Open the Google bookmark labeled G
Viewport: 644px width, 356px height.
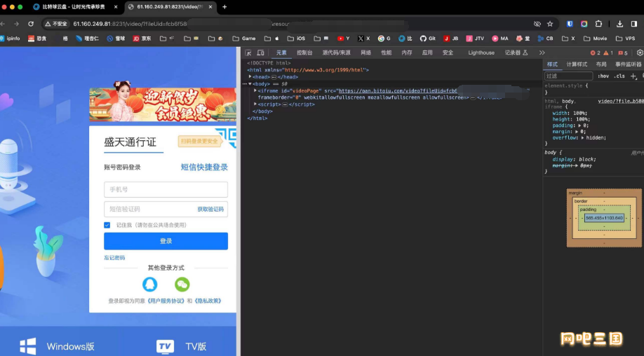tap(384, 39)
